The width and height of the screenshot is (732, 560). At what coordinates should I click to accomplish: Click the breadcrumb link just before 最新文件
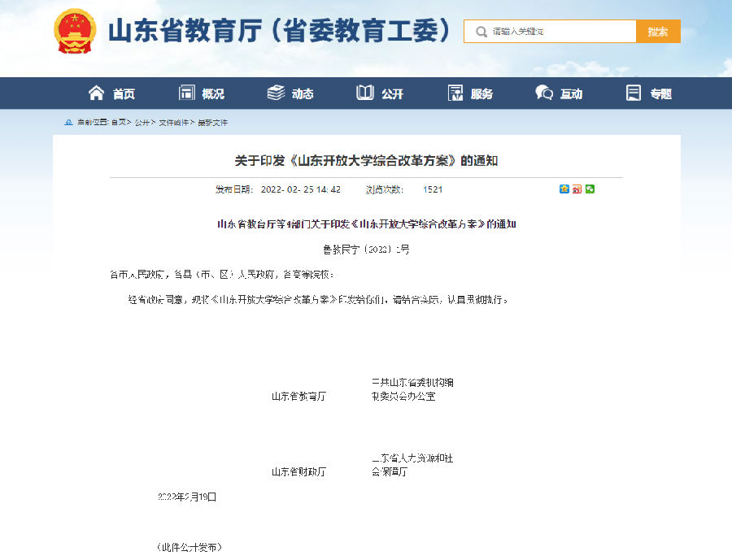pyautogui.click(x=174, y=123)
